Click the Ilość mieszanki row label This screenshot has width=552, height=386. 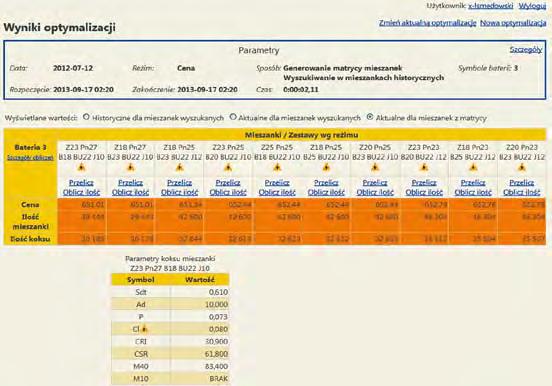click(x=30, y=222)
